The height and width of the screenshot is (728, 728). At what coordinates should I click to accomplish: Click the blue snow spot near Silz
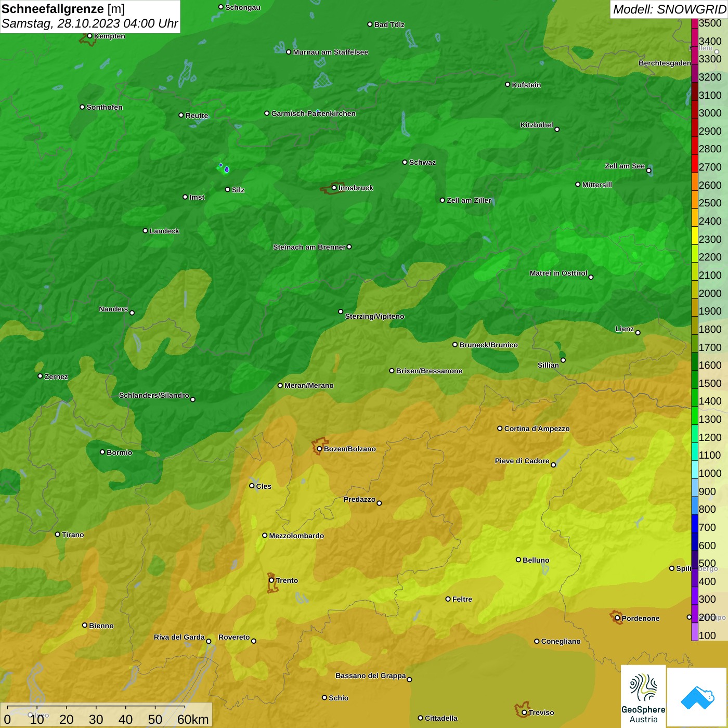coord(226,170)
